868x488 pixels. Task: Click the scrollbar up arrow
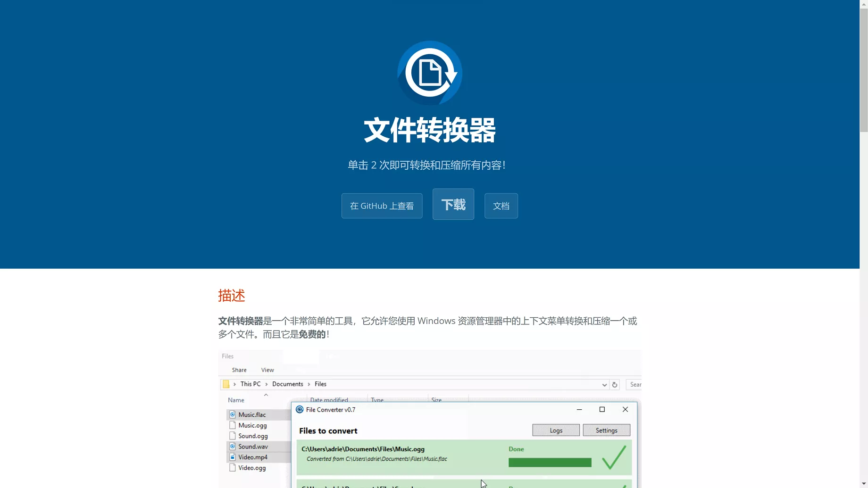point(863,4)
